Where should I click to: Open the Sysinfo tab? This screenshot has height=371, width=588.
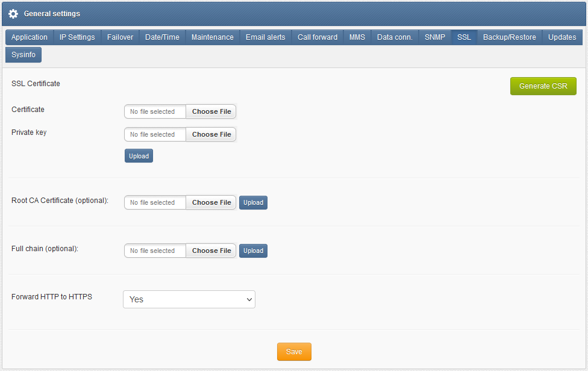(23, 55)
